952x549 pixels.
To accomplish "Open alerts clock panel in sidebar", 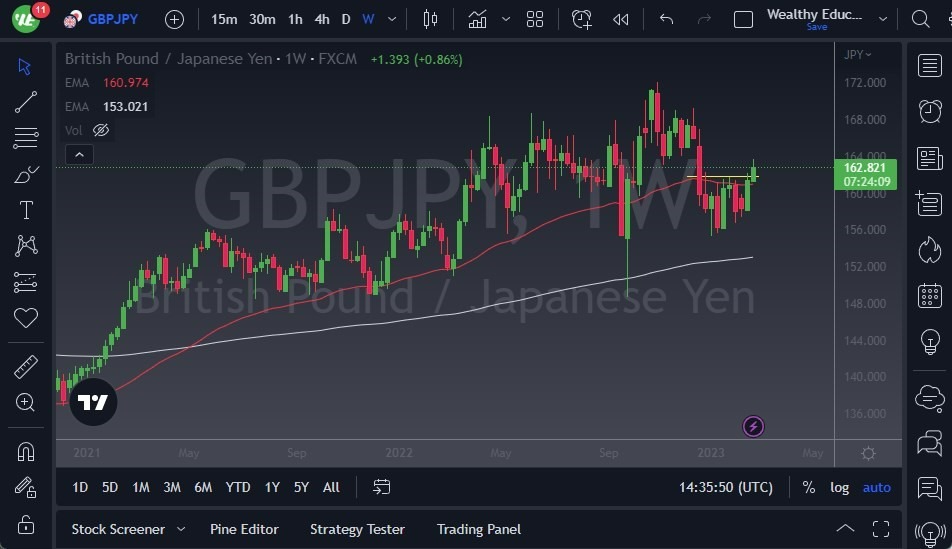I will click(x=930, y=111).
